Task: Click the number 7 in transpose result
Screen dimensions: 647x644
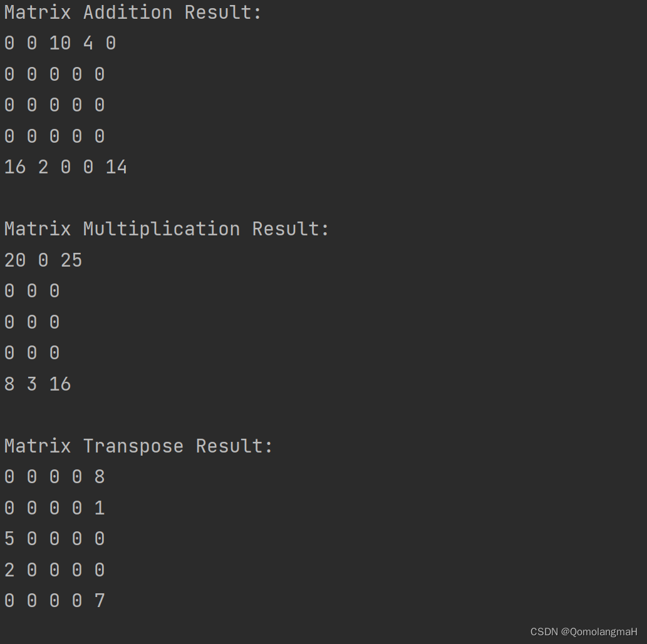Action: (x=100, y=601)
